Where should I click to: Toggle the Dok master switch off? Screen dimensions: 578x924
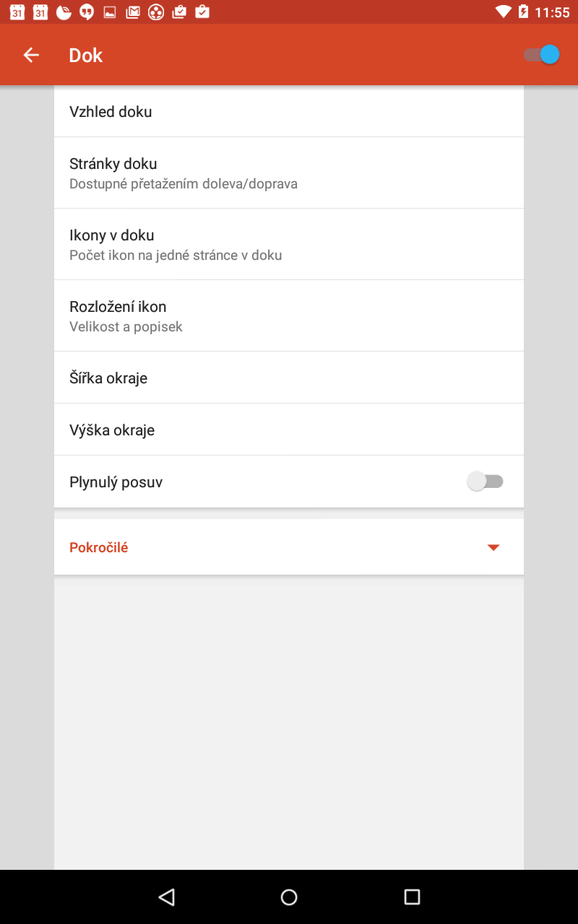tap(542, 55)
